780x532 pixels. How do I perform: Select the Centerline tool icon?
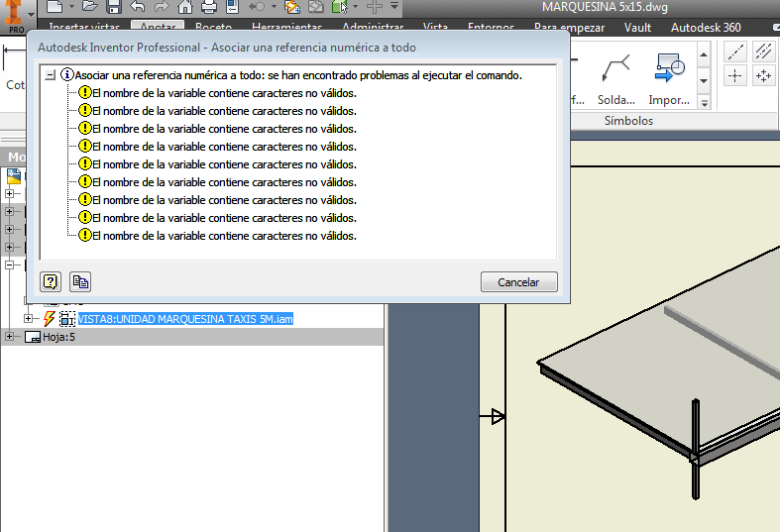click(x=735, y=52)
